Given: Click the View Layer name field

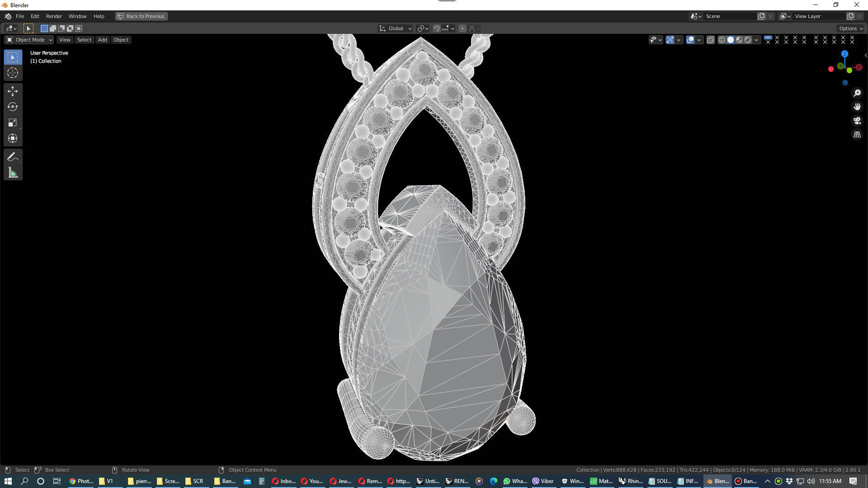Looking at the screenshot, I should pos(819,16).
